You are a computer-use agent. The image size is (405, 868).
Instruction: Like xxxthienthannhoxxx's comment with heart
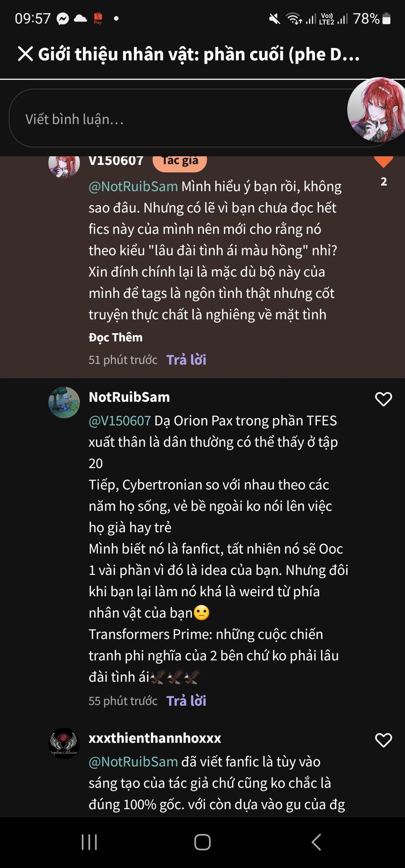coord(383,740)
